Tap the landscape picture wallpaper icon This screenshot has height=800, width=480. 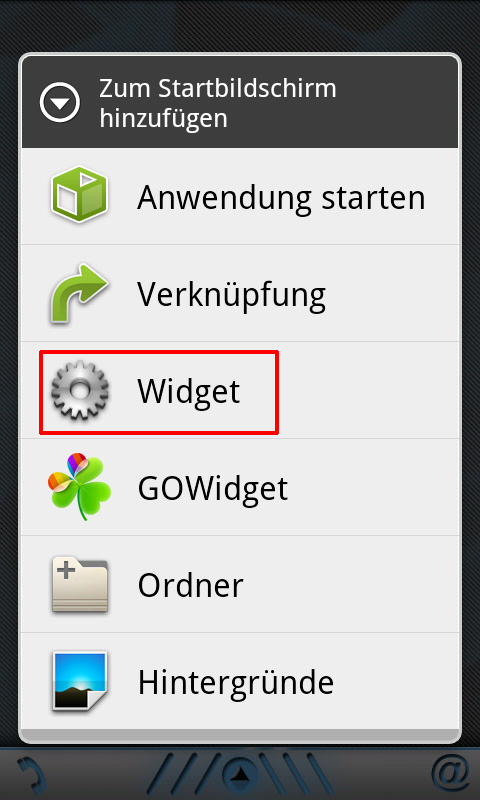coord(80,681)
